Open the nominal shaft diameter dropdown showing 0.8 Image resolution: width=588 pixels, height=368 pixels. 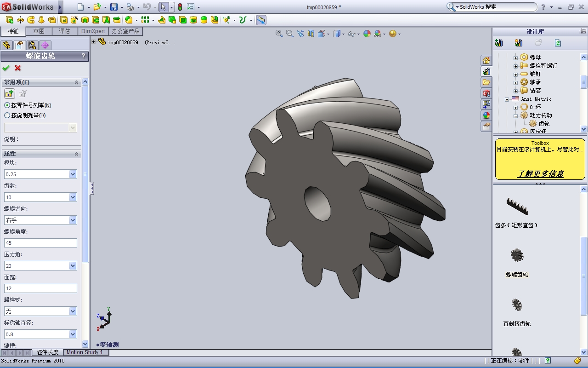pyautogui.click(x=73, y=334)
